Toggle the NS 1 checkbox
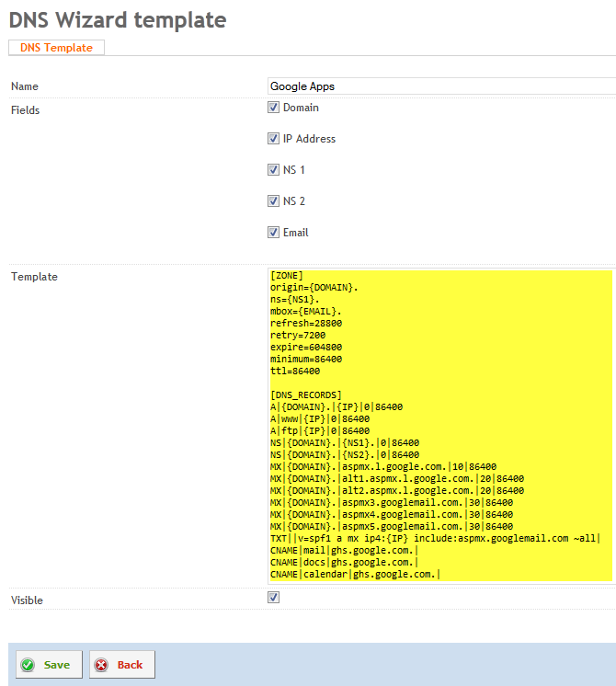Viewport: 616px width, 686px height. (273, 170)
